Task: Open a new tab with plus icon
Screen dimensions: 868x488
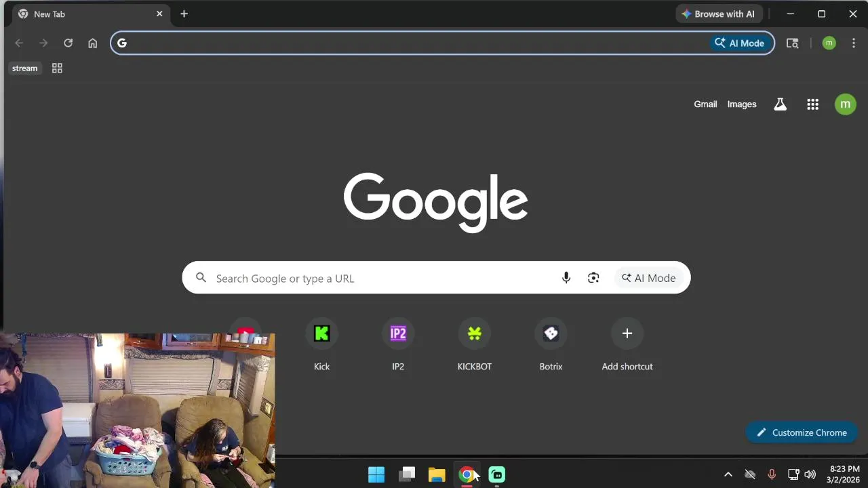Action: 184,14
